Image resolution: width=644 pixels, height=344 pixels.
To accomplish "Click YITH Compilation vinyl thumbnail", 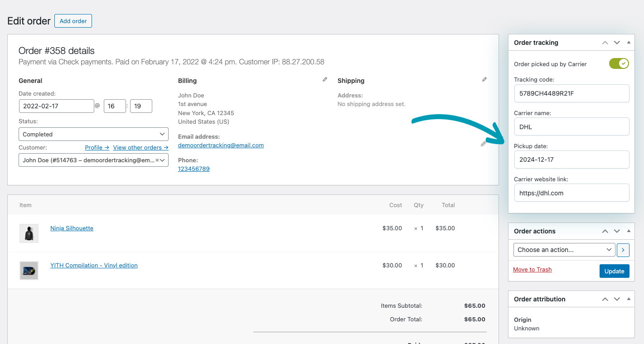I will point(29,271).
